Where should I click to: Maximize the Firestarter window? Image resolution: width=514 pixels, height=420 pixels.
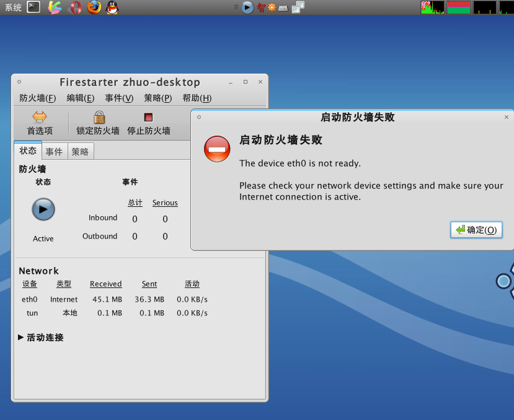246,82
